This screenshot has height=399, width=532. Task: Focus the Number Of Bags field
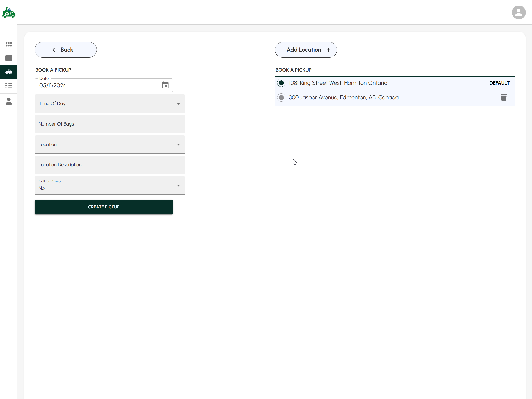[x=110, y=124]
